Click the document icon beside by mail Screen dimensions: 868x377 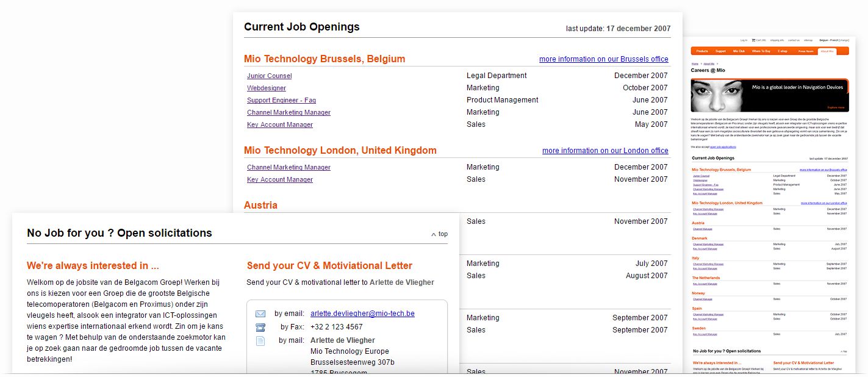tap(260, 340)
